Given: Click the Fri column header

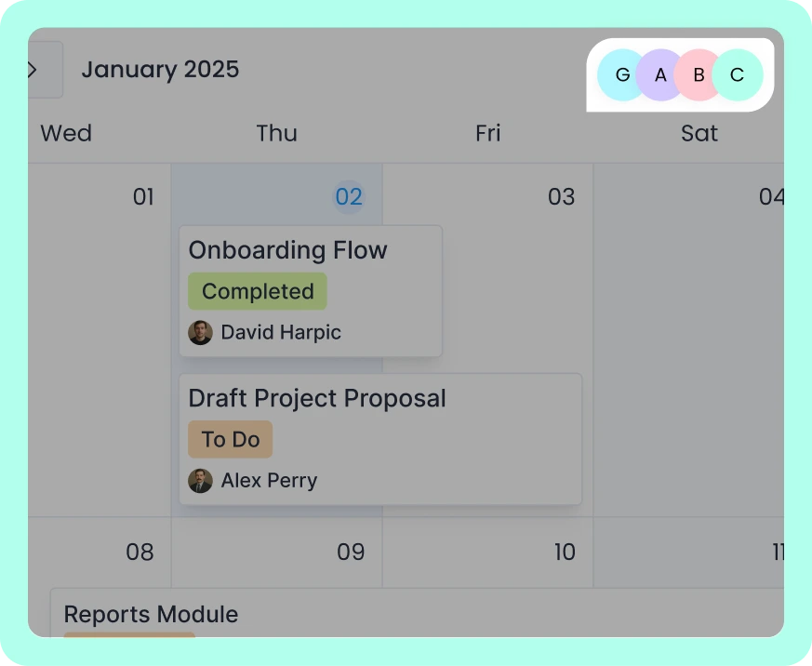Looking at the screenshot, I should pos(487,133).
